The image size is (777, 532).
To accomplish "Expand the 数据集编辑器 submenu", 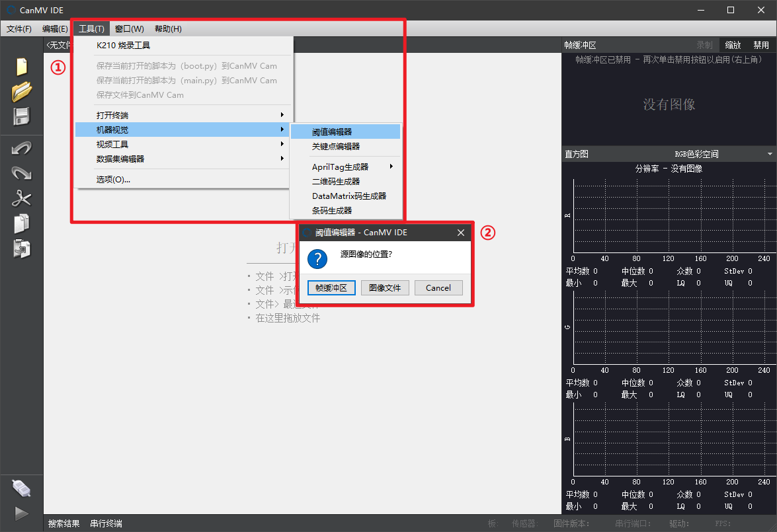I will point(183,159).
